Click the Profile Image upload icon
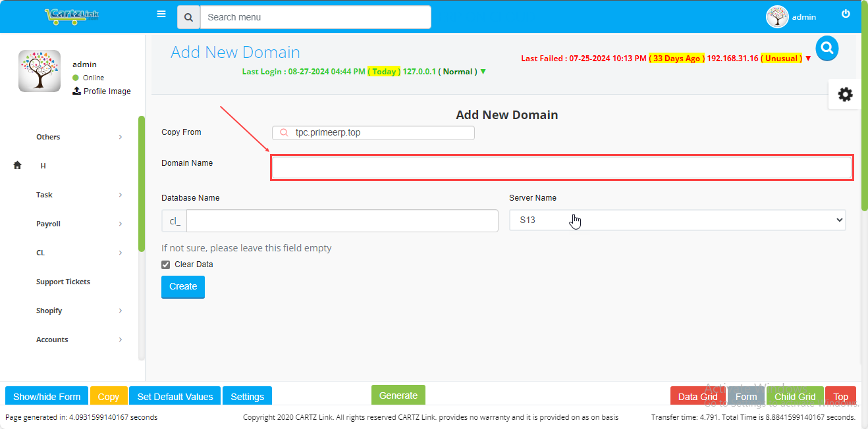Screen dimensions: 868x429 [76, 91]
